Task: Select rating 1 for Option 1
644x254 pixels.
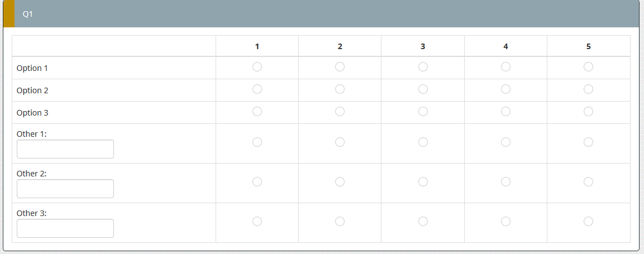Action: pos(257,67)
